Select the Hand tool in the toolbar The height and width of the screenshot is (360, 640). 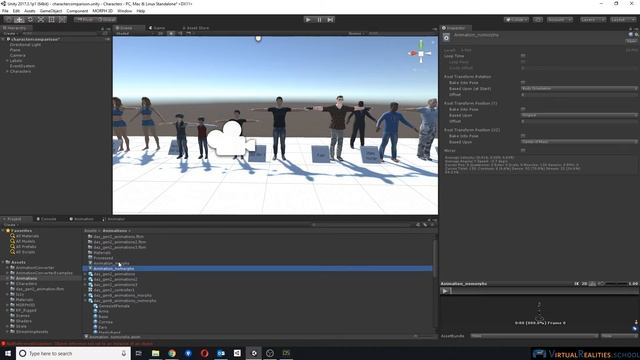coord(8,20)
